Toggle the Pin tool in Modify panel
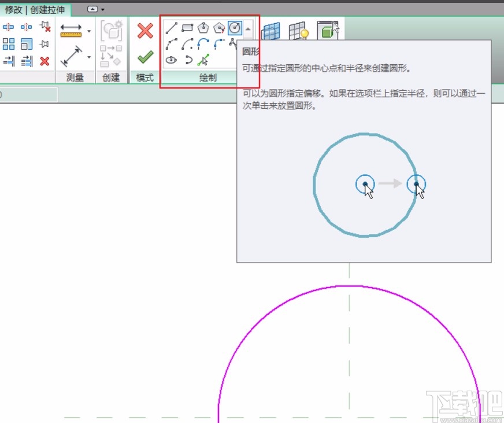 [43, 43]
